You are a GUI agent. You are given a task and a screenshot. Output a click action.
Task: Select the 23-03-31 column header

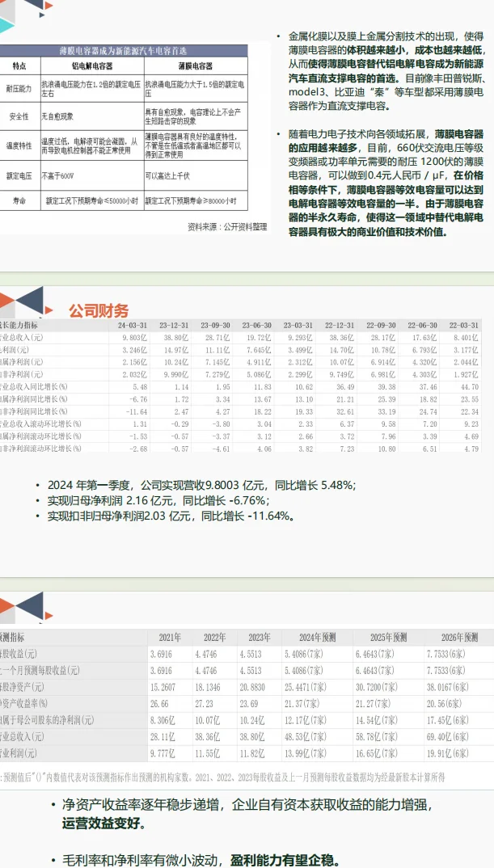point(298,325)
